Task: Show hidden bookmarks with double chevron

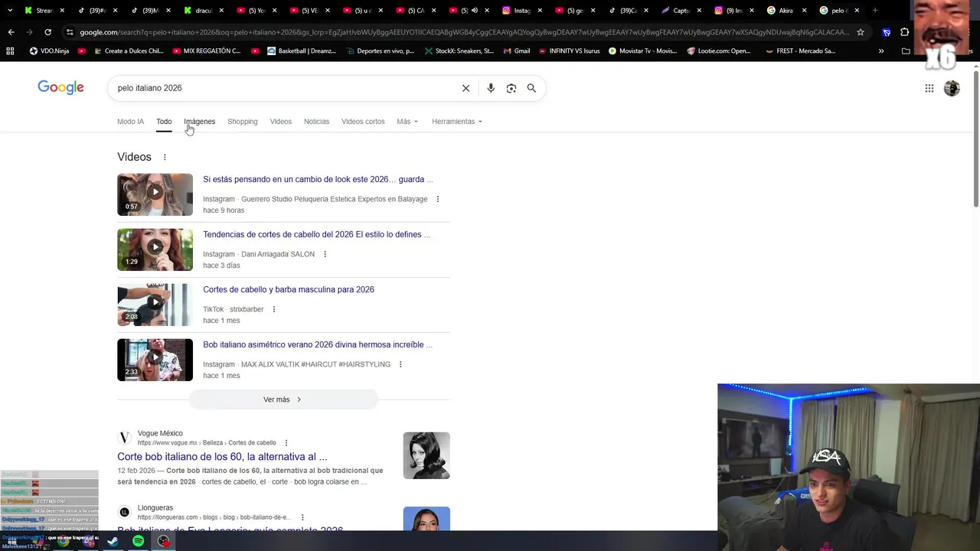Action: coord(881,51)
